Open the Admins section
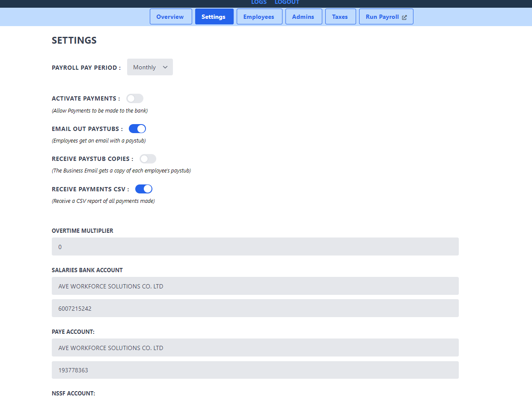The width and height of the screenshot is (532, 398). click(303, 17)
